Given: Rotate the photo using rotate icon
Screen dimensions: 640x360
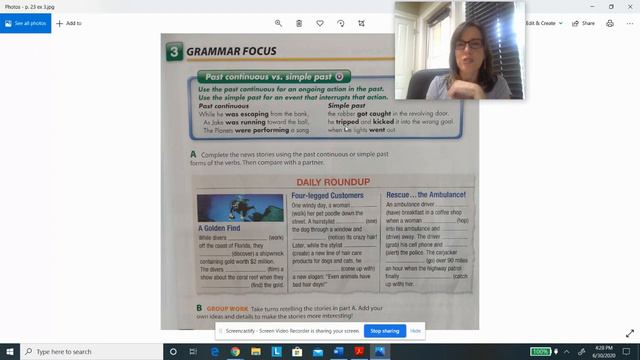Looking at the screenshot, I should 341,23.
